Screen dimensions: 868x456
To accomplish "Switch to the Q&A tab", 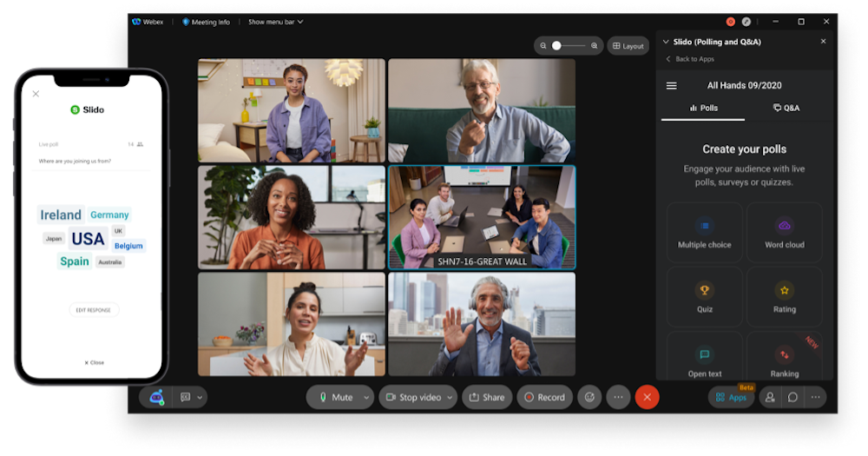I will click(x=786, y=108).
